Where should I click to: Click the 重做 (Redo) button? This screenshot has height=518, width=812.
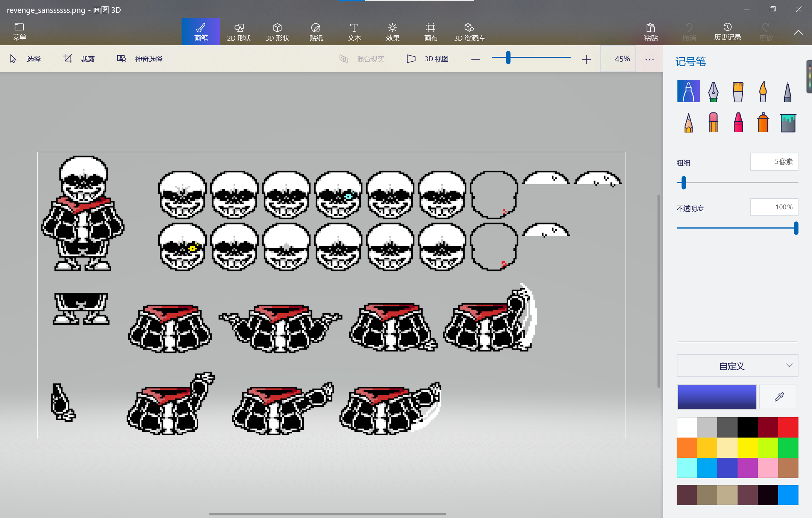[x=766, y=32]
